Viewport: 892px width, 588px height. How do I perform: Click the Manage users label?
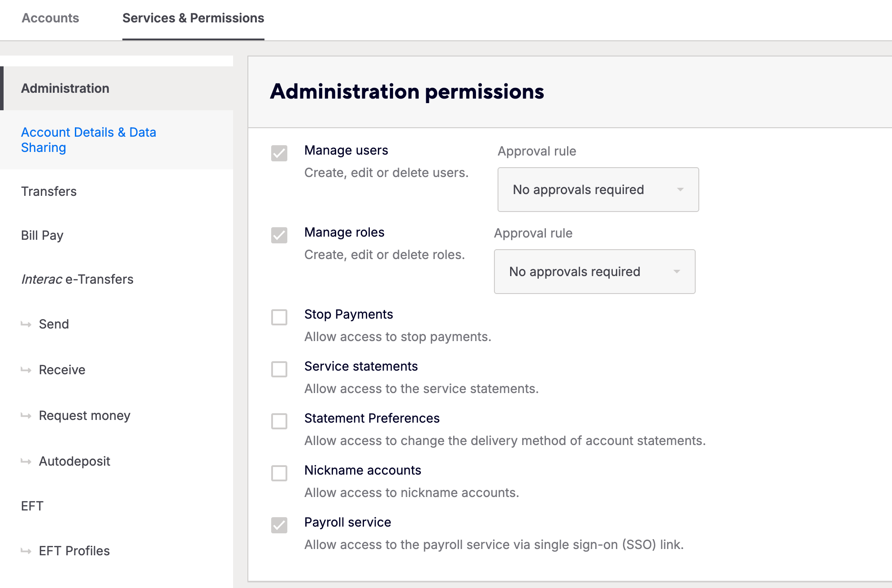point(346,150)
